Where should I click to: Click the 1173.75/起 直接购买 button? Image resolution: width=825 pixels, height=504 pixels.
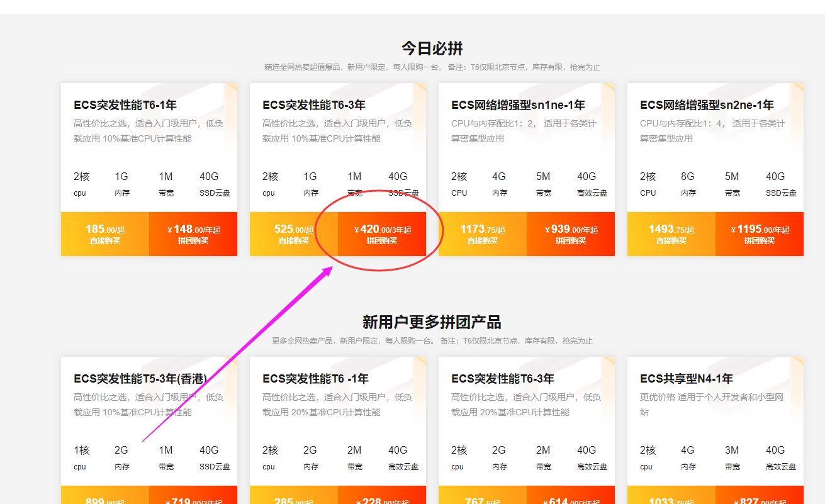[x=483, y=234]
